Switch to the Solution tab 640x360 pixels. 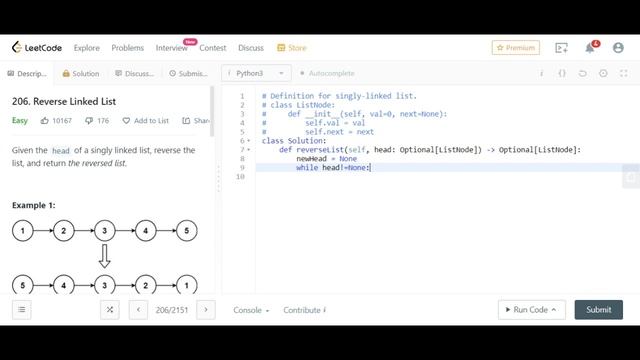(x=81, y=73)
